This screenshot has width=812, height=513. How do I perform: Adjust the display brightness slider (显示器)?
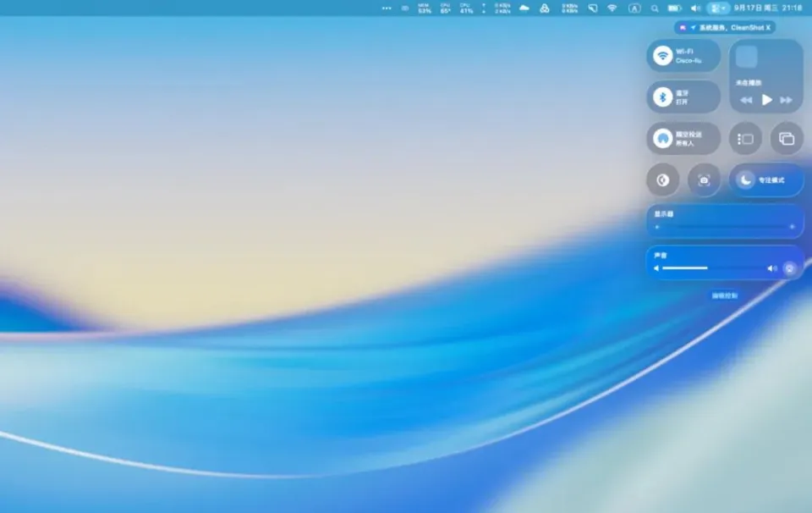point(724,227)
